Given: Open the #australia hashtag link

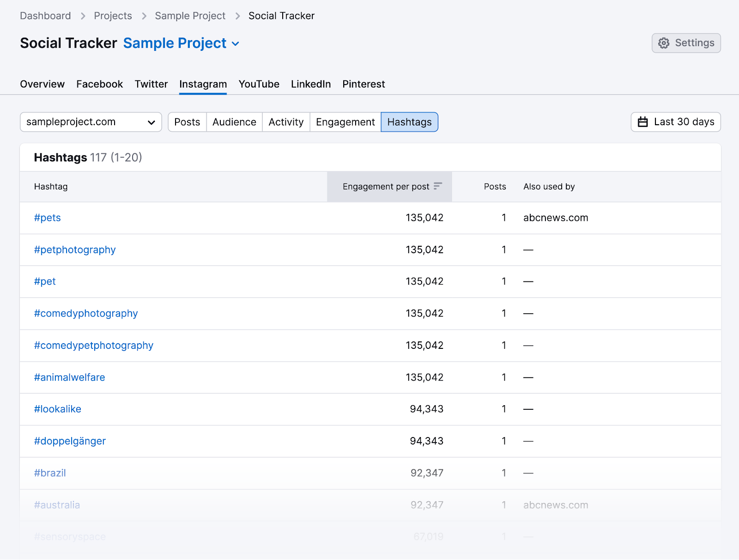Looking at the screenshot, I should 57,505.
